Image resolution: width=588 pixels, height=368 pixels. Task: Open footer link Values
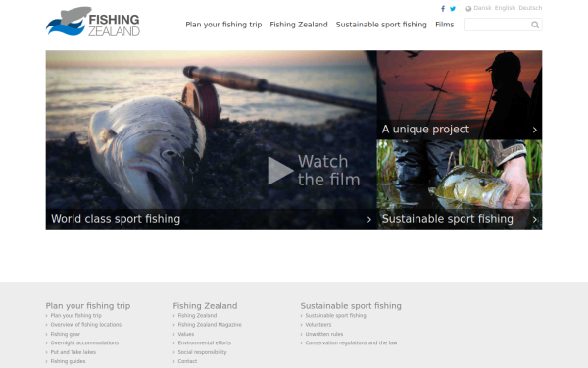click(x=186, y=334)
